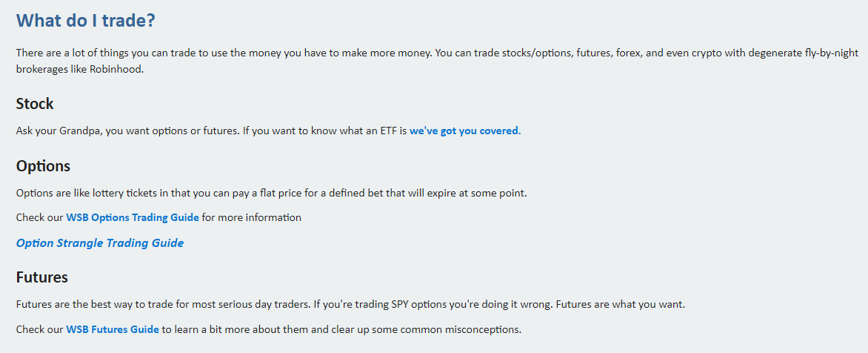The width and height of the screenshot is (868, 353).
Task: Click the "for more information" text
Action: click(251, 217)
